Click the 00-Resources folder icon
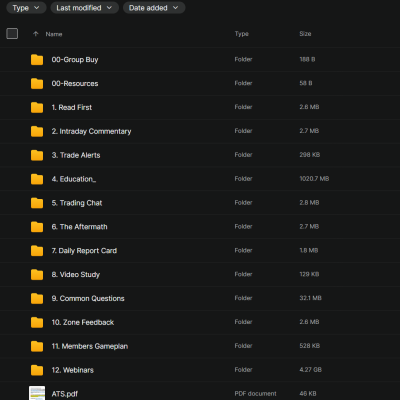 (37, 84)
